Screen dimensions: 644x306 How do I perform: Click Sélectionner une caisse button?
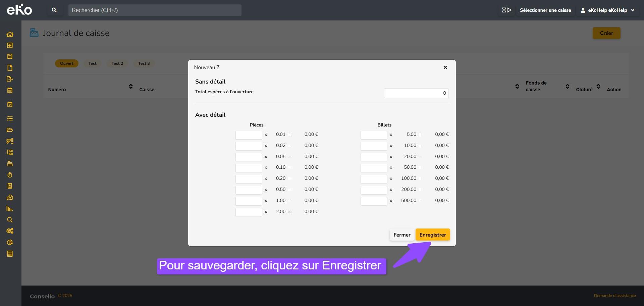[545, 10]
